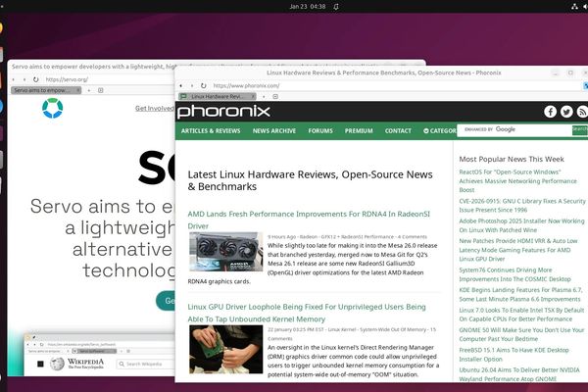Screen dimensions: 588x392
Task: Go back in the Servo.org browser window
Action: 14,79
